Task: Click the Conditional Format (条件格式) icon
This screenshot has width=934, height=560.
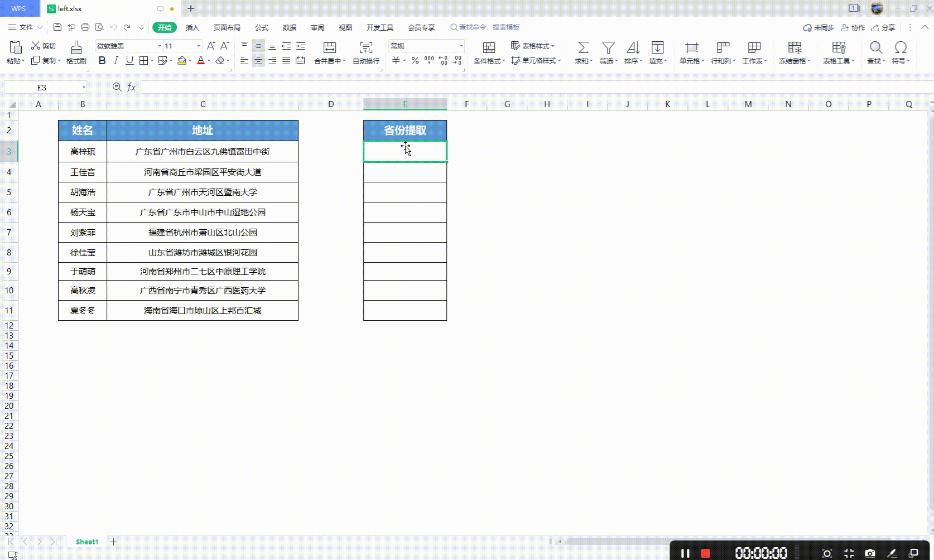Action: coord(489,48)
